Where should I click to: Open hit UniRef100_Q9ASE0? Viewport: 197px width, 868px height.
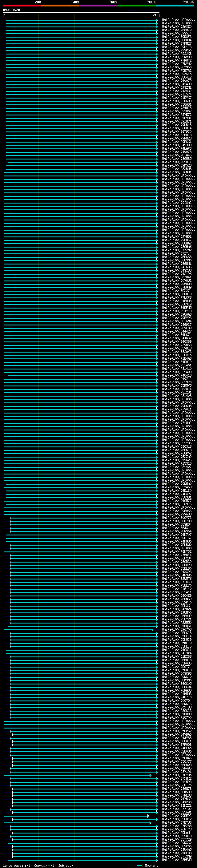click(176, 26)
